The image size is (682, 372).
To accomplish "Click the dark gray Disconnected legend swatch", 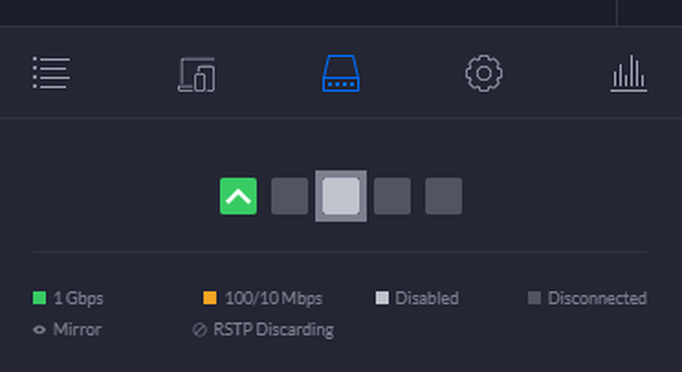I will tap(535, 298).
